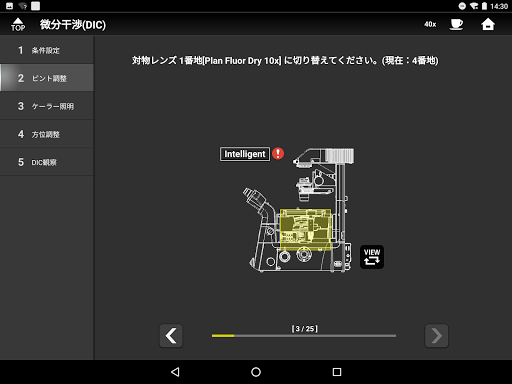This screenshot has height=384, width=512.
Task: Tap the 14:30 clock
Action: (x=499, y=6)
